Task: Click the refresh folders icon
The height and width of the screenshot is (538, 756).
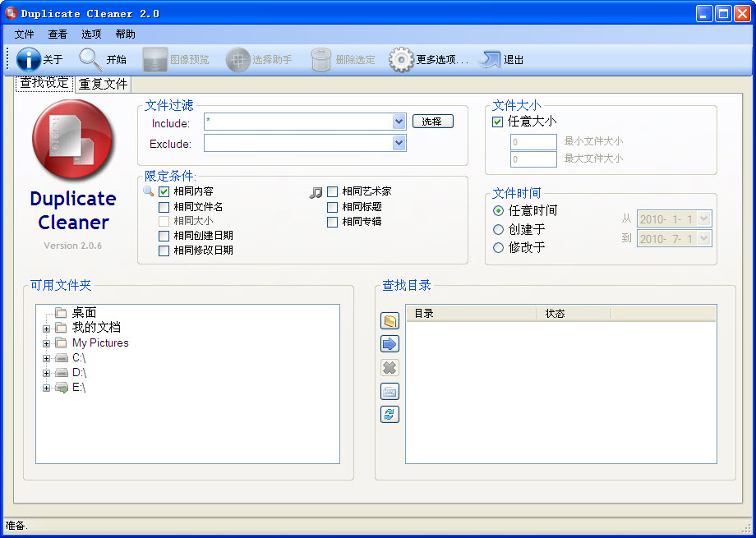Action: [x=390, y=415]
